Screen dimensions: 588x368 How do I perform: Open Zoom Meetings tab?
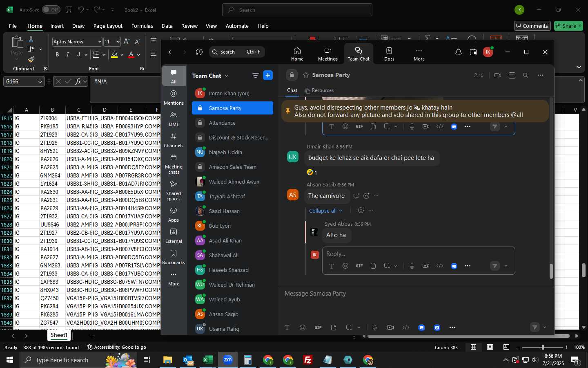pyautogui.click(x=327, y=54)
